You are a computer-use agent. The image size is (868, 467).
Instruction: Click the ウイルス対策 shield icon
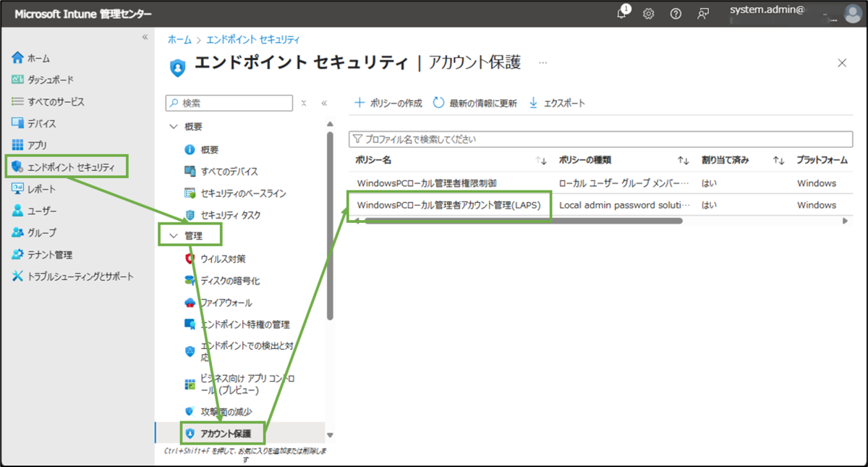(x=190, y=258)
